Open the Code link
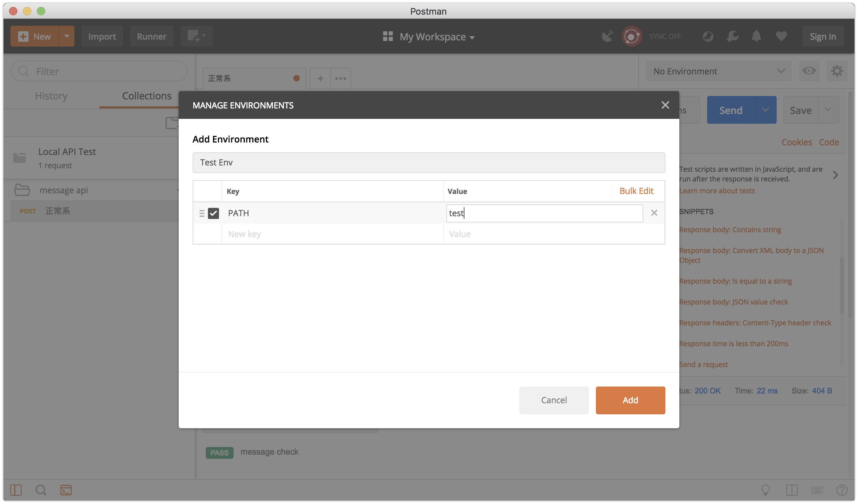 click(829, 142)
